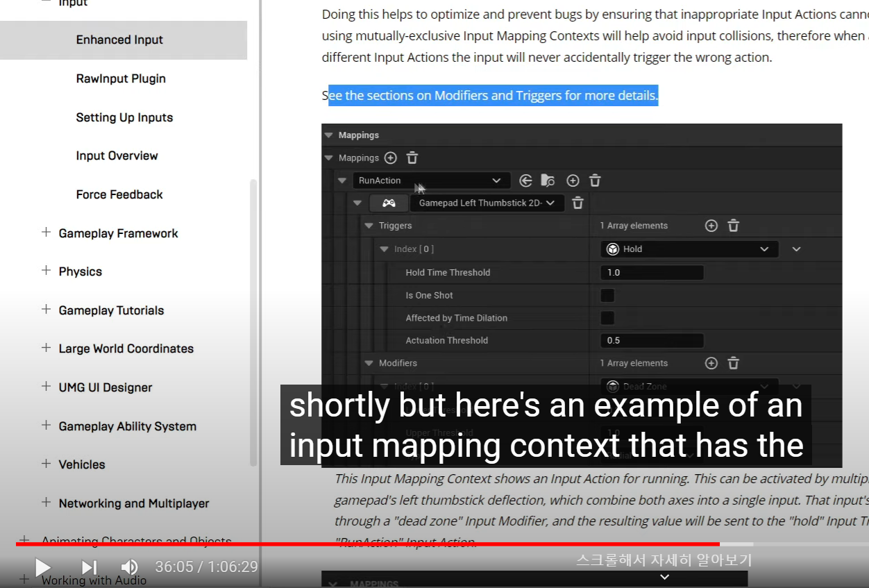Edit Hold Time Threshold value
The width and height of the screenshot is (869, 588).
click(652, 272)
